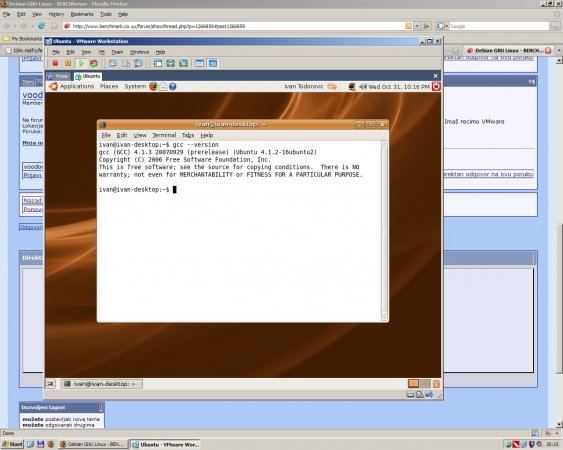563x450 pixels.
Task: Click the Quick Switch icon in VMware toolbar
Action: (x=171, y=64)
